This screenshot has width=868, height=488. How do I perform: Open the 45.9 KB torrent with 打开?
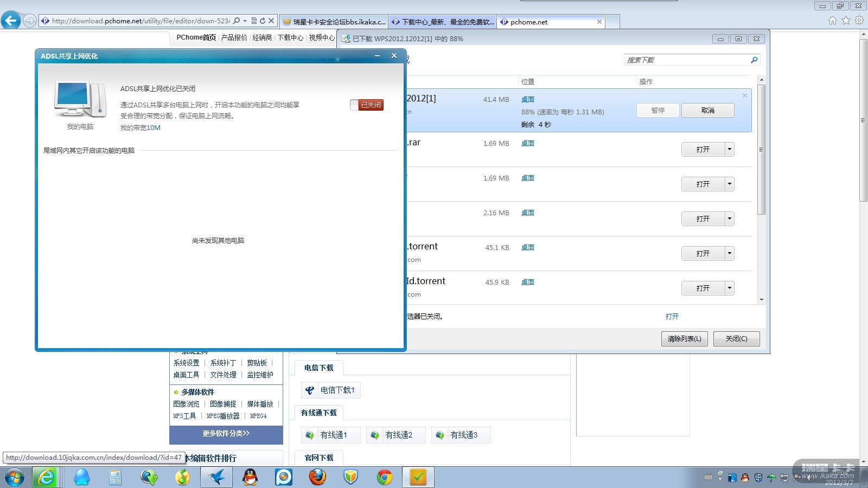point(703,288)
